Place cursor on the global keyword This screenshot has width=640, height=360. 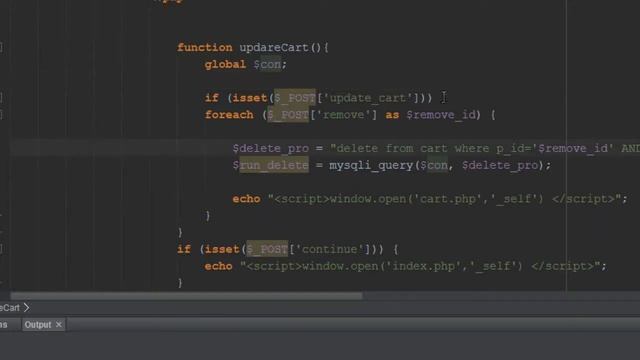pos(225,64)
